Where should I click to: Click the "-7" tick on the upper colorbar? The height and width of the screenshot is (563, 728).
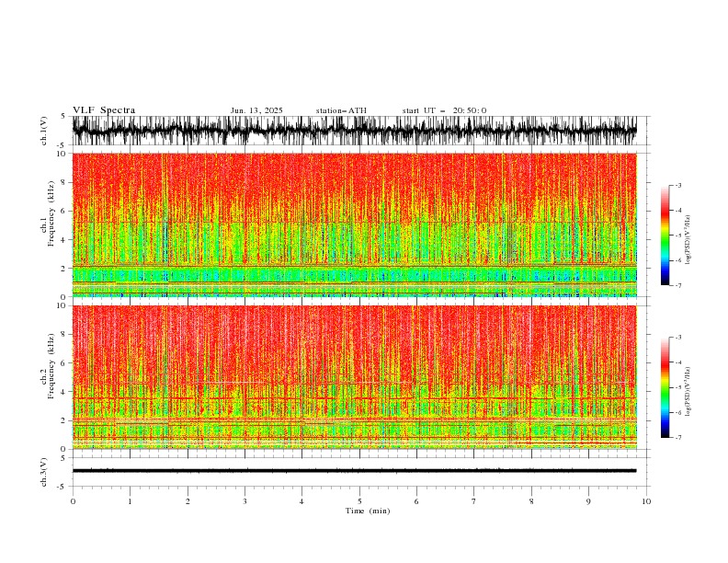coord(678,285)
